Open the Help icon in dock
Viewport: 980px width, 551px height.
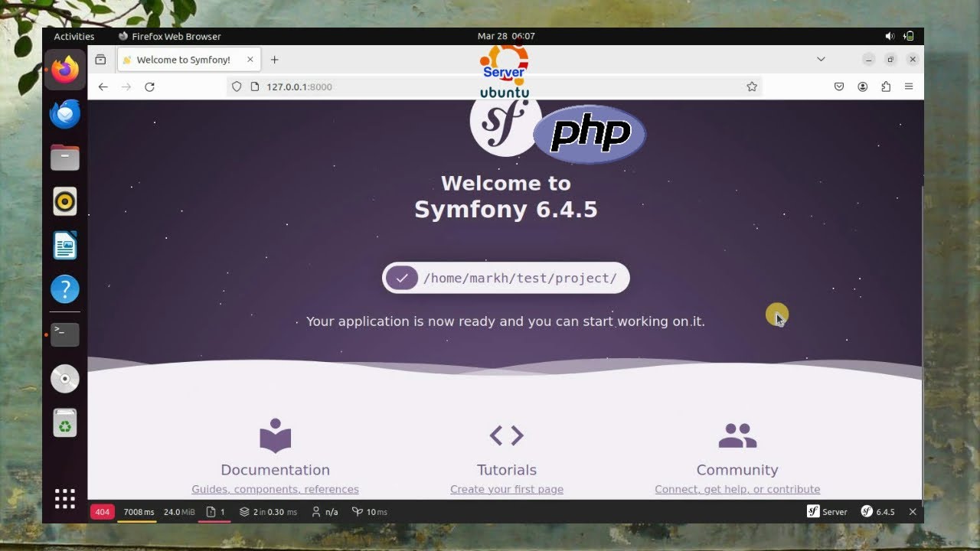click(65, 289)
